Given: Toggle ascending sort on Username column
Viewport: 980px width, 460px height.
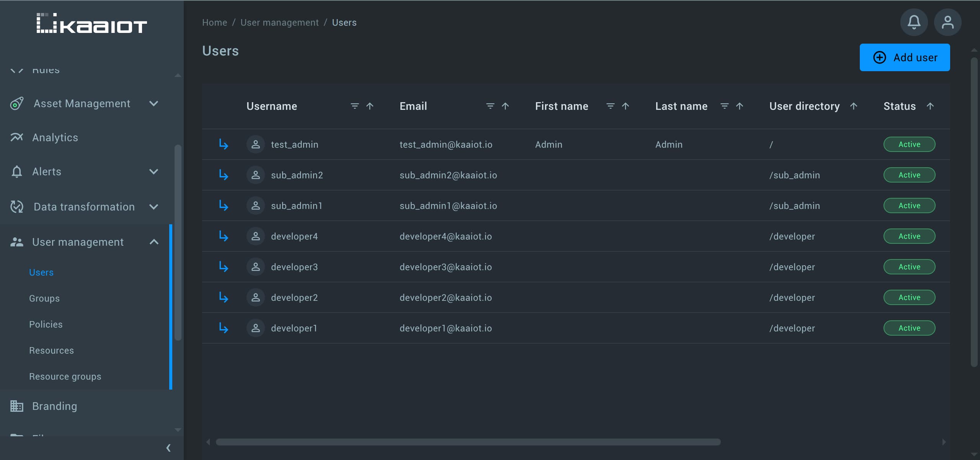Looking at the screenshot, I should pyautogui.click(x=369, y=106).
